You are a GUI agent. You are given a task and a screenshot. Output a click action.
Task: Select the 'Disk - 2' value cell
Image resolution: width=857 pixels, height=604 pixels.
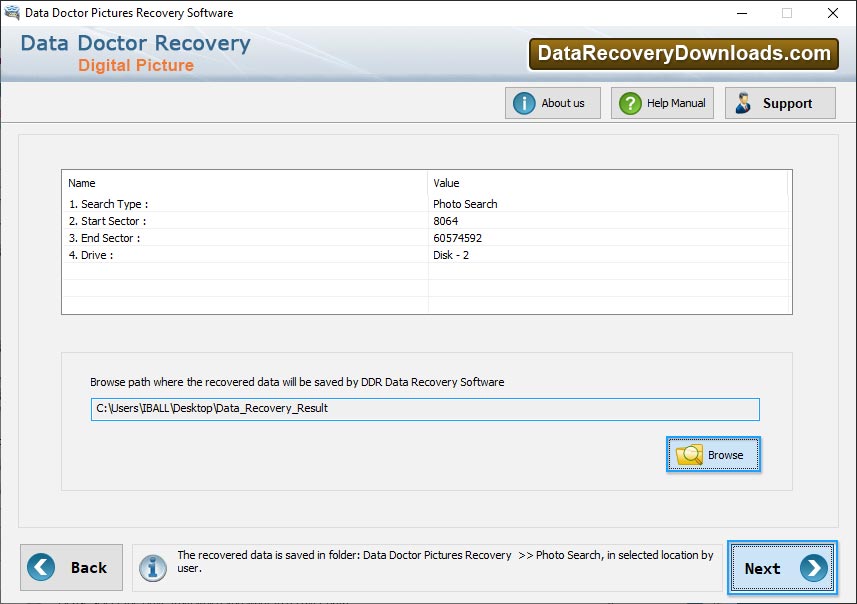[x=451, y=255]
